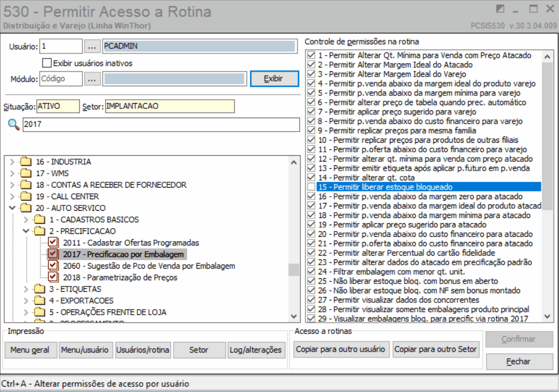Expand the 19 - CALL CENTER node
Screen dimensions: 559x392
tap(12, 196)
